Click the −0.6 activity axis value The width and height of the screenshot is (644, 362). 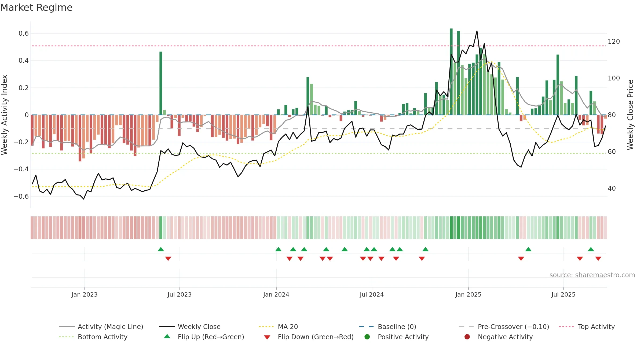[x=21, y=196]
